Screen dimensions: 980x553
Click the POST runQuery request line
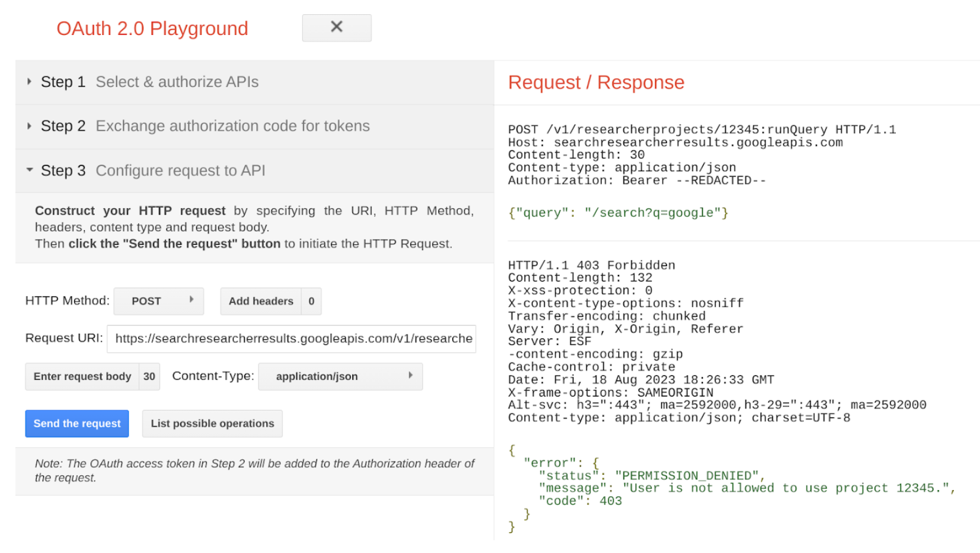(x=702, y=130)
